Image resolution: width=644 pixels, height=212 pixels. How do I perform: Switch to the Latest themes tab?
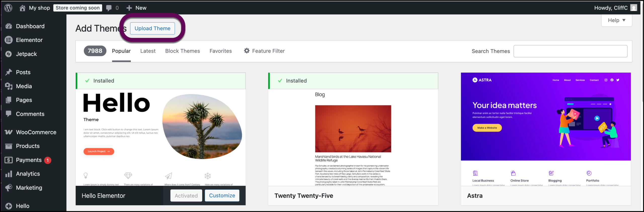point(148,51)
